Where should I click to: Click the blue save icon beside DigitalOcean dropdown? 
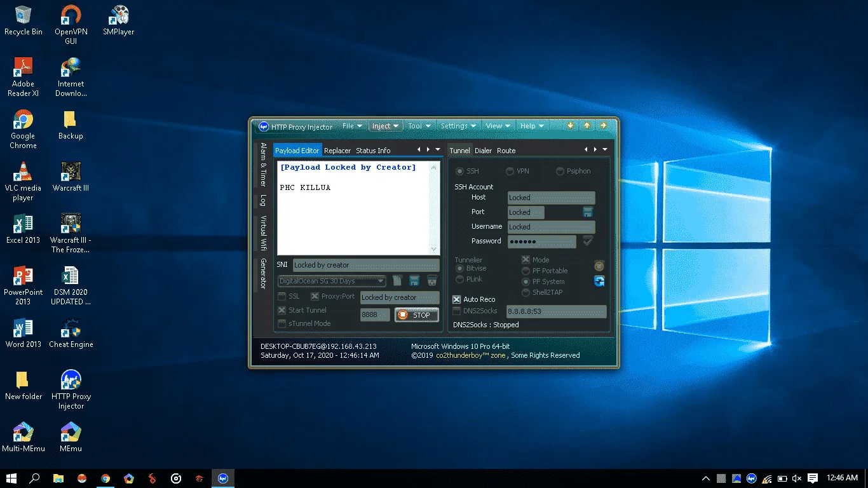(x=414, y=280)
